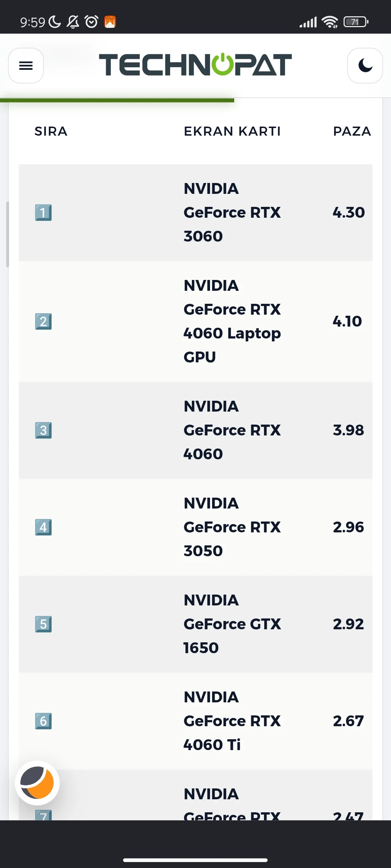Screen dimensions: 391x868
Task: Tap the rank 2 number badge
Action: point(43,322)
